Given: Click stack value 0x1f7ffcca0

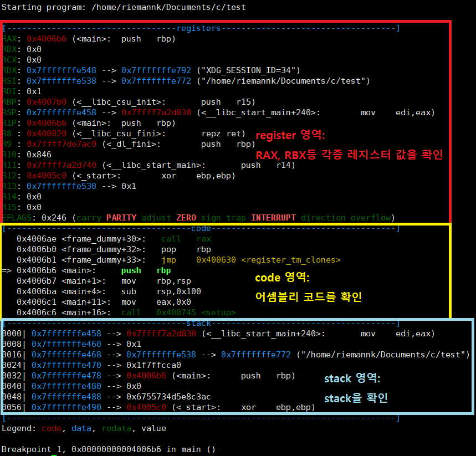Looking at the screenshot, I should point(153,365).
